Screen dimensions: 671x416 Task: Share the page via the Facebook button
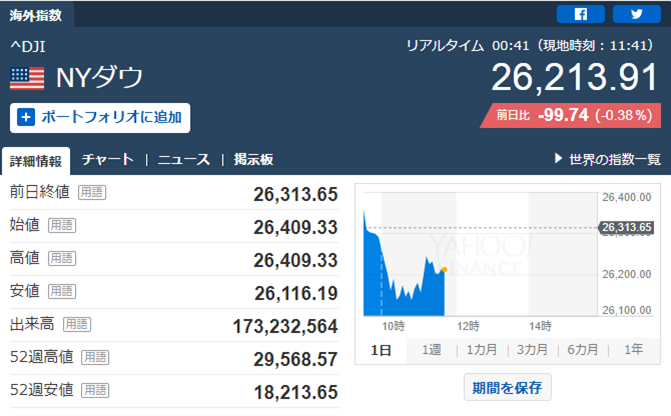[580, 14]
